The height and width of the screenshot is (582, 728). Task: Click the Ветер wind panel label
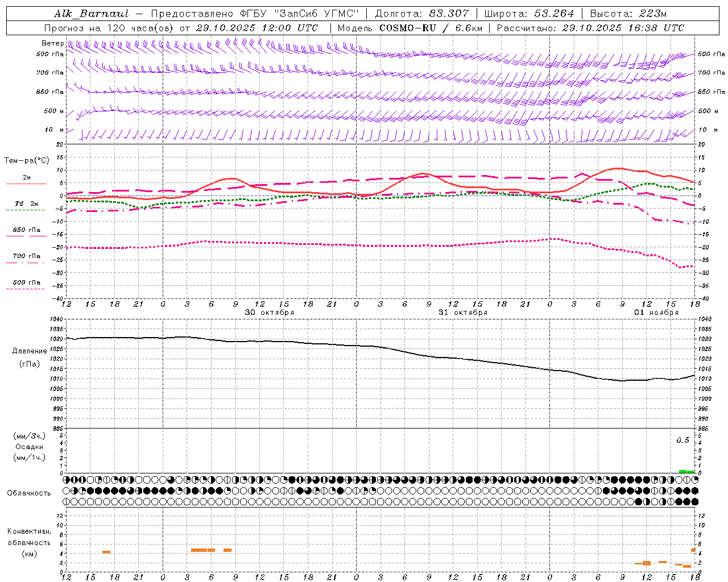53,43
